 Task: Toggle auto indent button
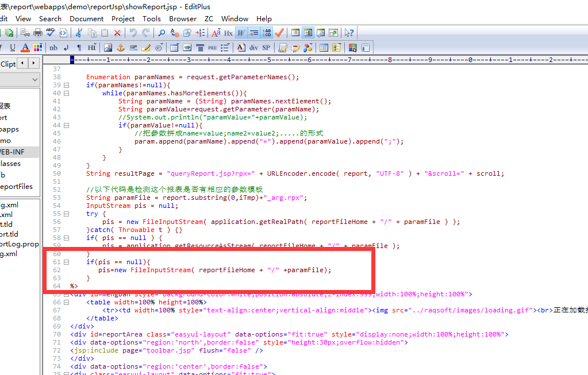tap(254, 33)
